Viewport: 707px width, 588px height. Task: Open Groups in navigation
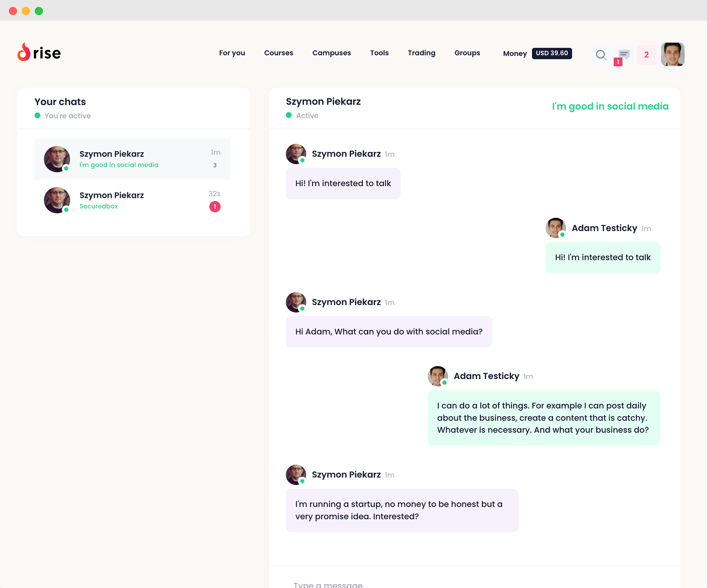click(467, 53)
